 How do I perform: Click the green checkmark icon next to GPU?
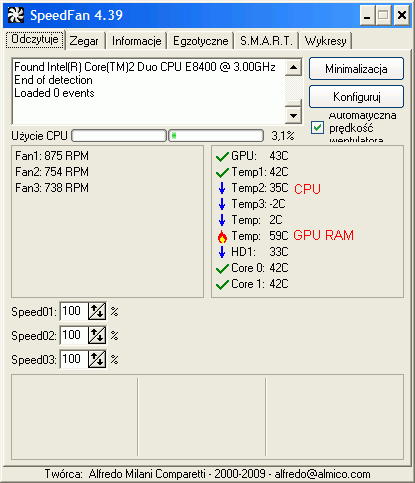(222, 156)
